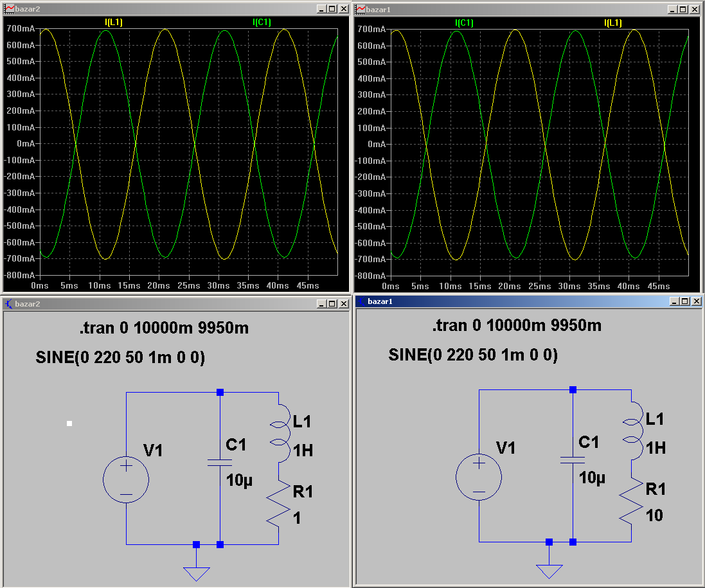Click ground symbol in bazar1 schematic
This screenshot has width=705, height=588.
click(549, 571)
